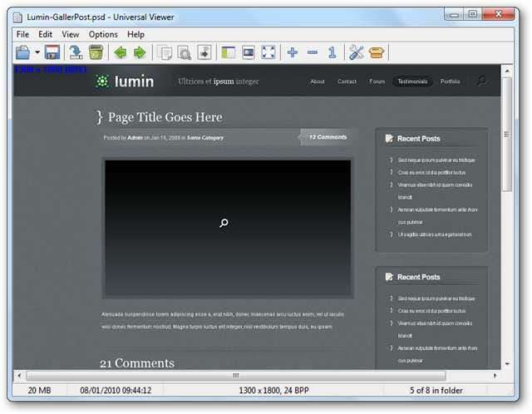Open the View menu

tap(71, 34)
